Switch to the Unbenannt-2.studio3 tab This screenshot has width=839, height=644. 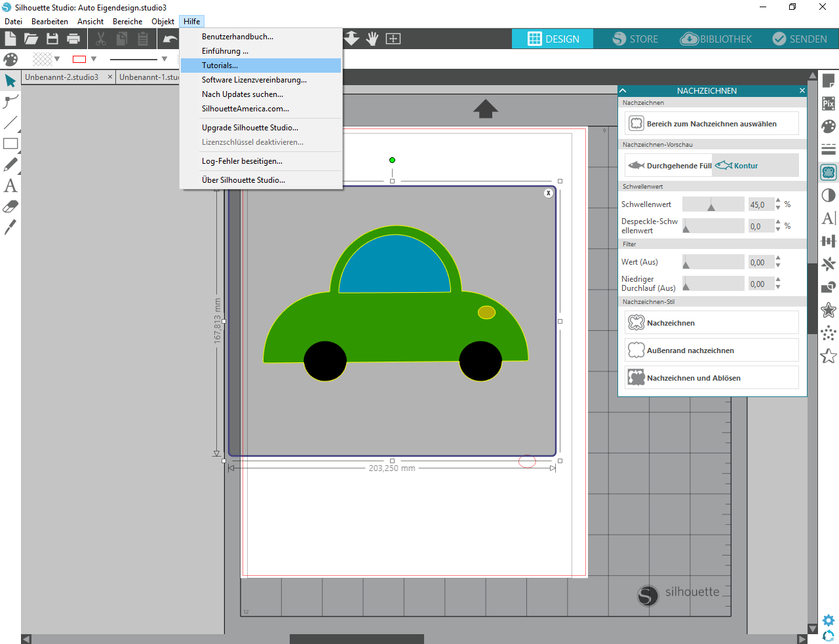tap(62, 77)
